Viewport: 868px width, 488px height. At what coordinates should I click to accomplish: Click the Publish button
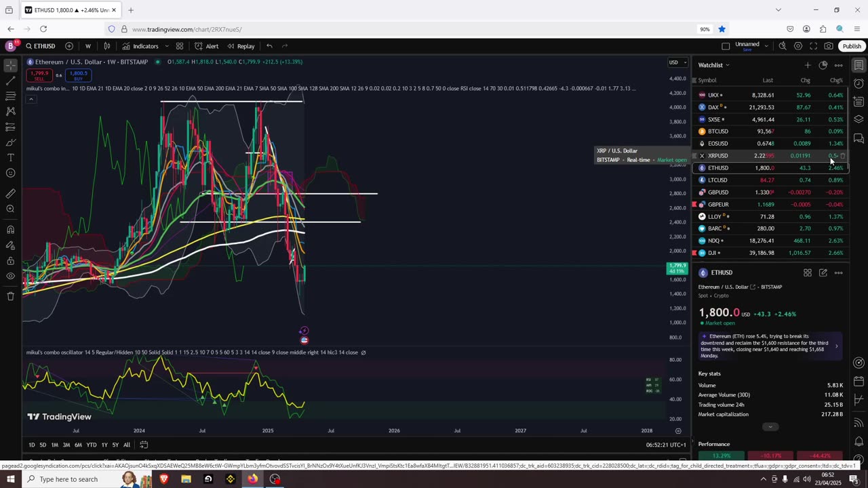tap(852, 46)
